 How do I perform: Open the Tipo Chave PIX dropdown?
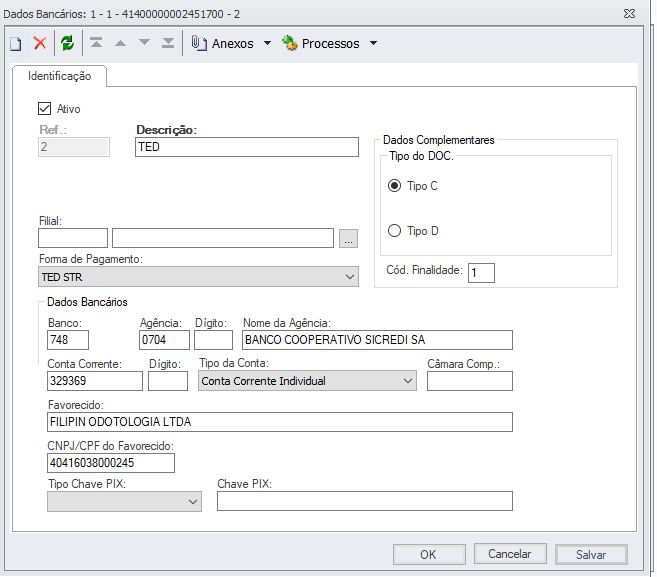[x=124, y=502]
